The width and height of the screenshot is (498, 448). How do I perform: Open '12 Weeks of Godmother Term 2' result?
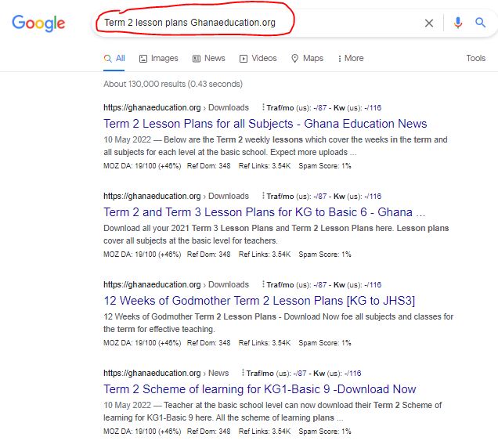click(259, 301)
